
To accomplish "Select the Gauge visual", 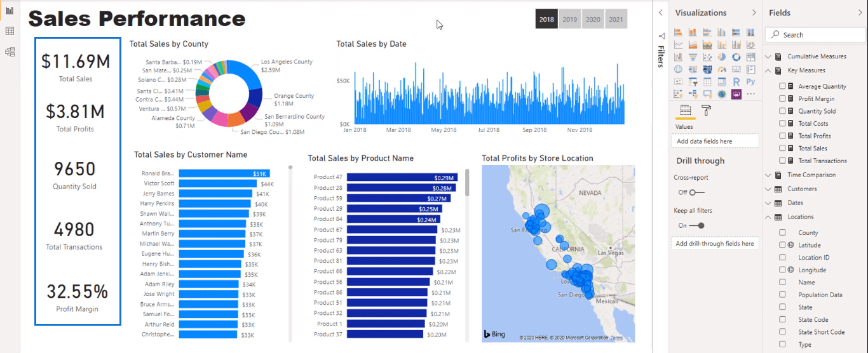I will click(x=722, y=69).
